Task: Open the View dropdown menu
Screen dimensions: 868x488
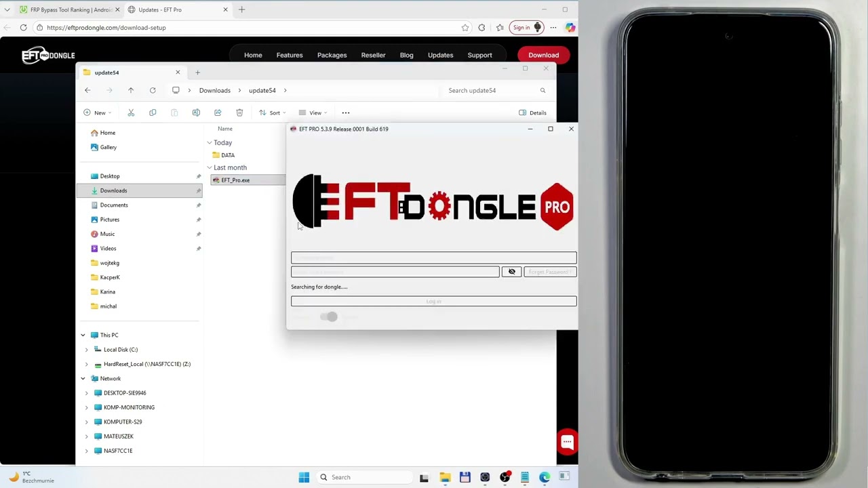Action: (x=313, y=113)
